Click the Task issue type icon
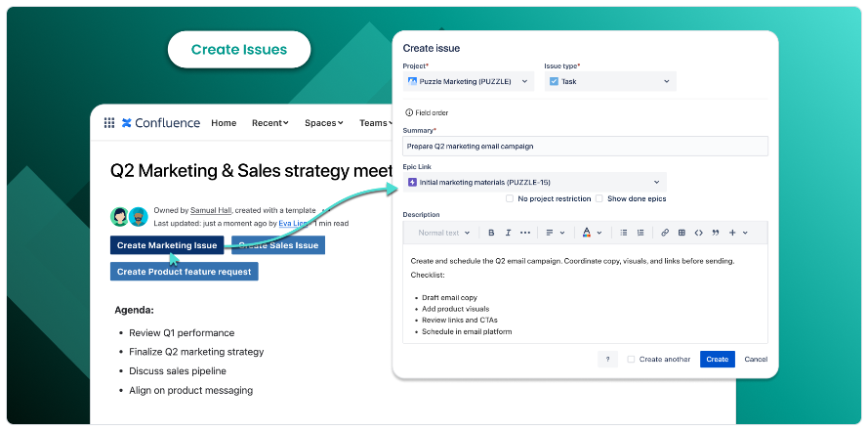The height and width of the screenshot is (431, 868). coord(555,81)
